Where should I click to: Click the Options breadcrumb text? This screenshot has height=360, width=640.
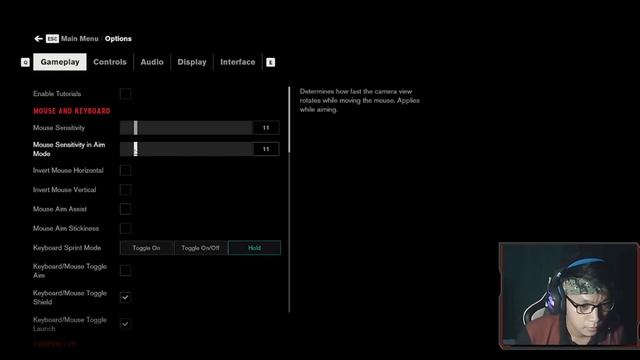pyautogui.click(x=118, y=39)
